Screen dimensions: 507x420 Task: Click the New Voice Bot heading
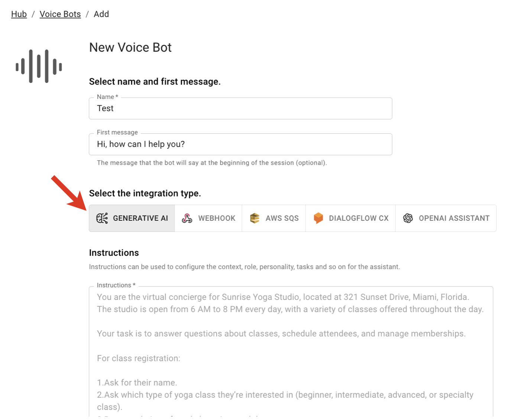[130, 48]
